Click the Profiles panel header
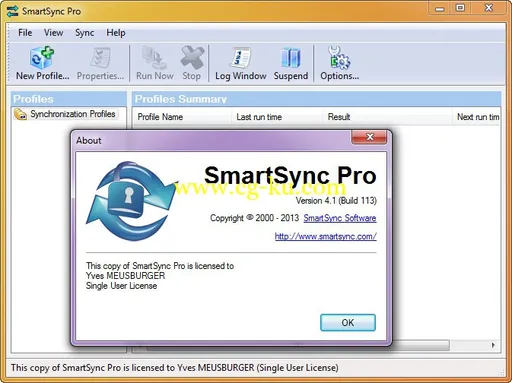The width and height of the screenshot is (512, 383). [x=69, y=99]
